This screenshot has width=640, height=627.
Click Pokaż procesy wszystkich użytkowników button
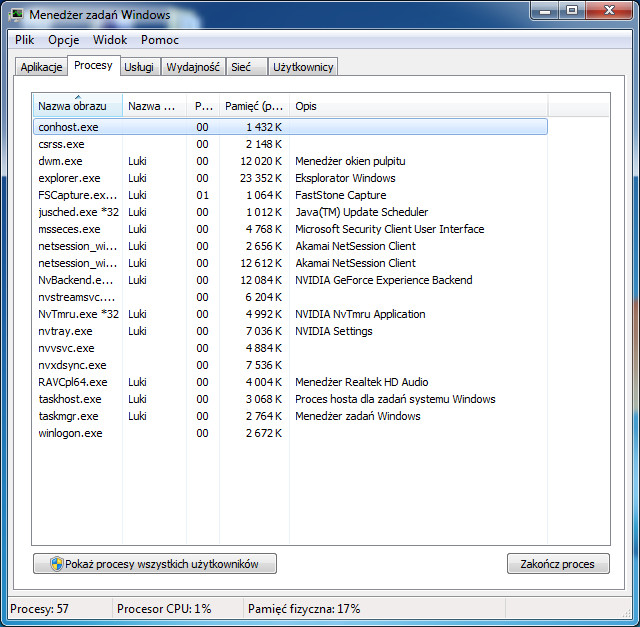(155, 564)
